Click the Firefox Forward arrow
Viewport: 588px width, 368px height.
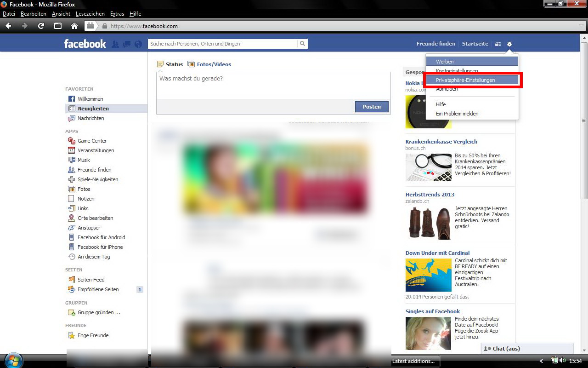coord(25,26)
